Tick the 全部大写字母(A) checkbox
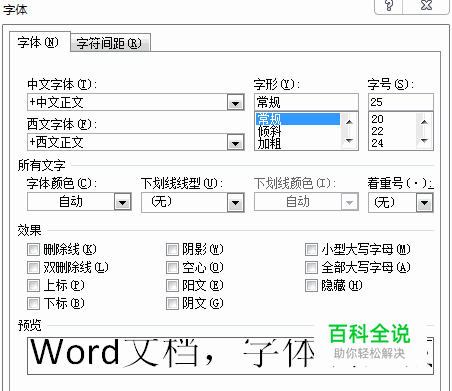452x391 pixels. coord(311,267)
